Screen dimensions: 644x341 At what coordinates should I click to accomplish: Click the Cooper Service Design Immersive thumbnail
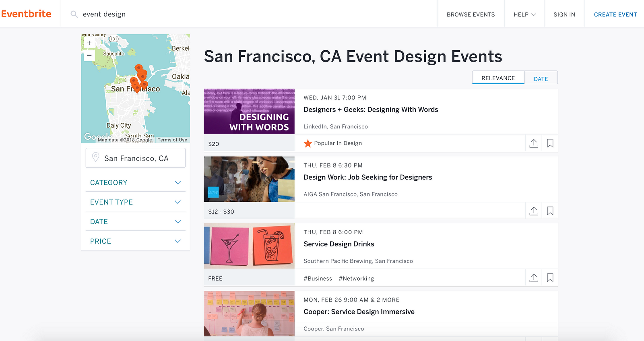pos(249,314)
